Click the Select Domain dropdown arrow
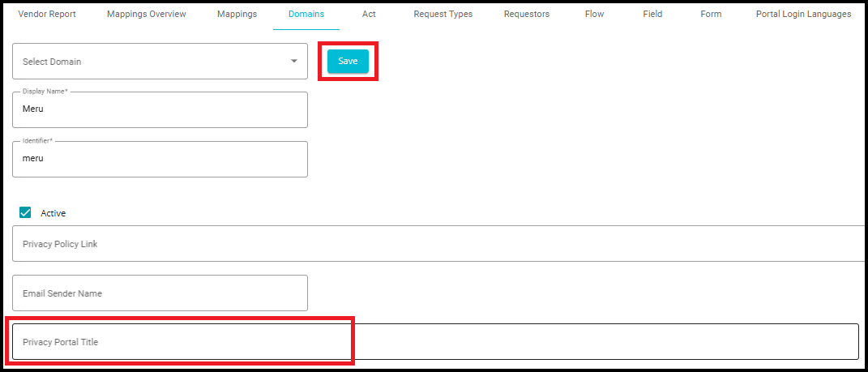This screenshot has width=868, height=372. click(293, 62)
